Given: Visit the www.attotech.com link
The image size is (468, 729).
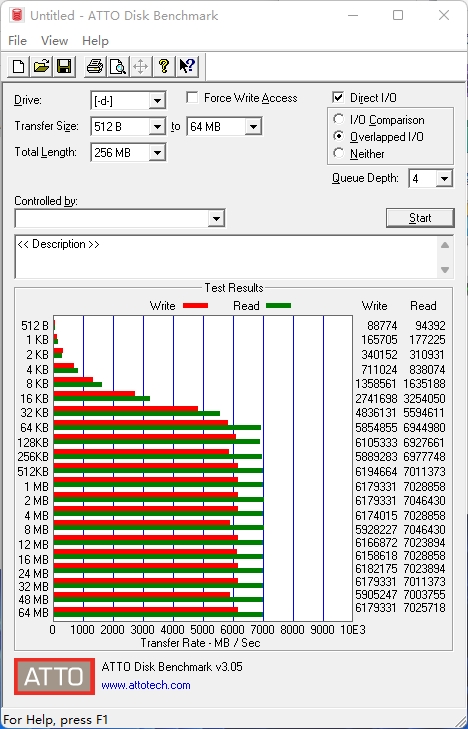Looking at the screenshot, I should tap(146, 685).
